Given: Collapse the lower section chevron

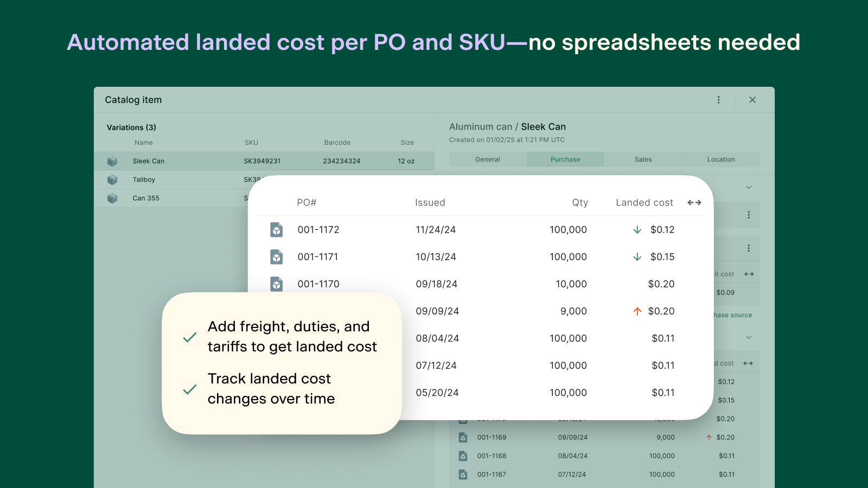Looking at the screenshot, I should [749, 337].
